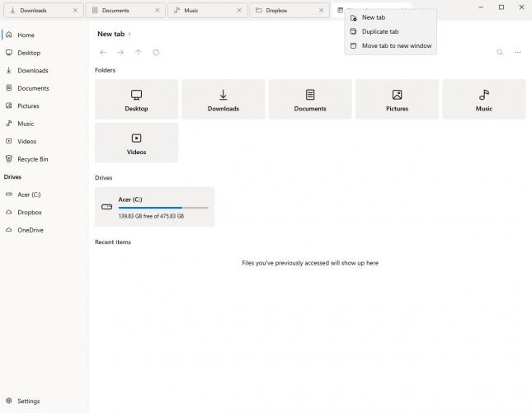
Task: Close the Music tab
Action: pyautogui.click(x=239, y=11)
